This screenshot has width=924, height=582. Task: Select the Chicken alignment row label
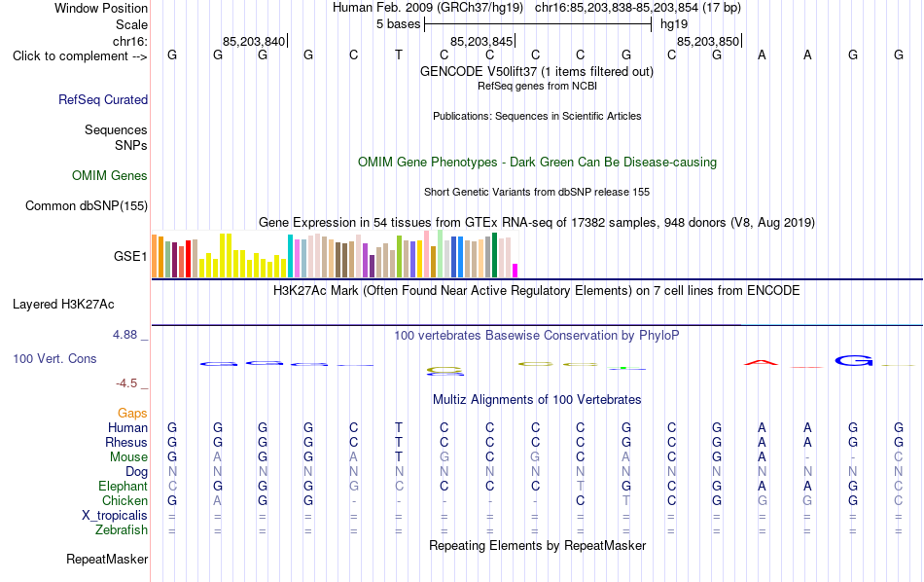point(124,500)
